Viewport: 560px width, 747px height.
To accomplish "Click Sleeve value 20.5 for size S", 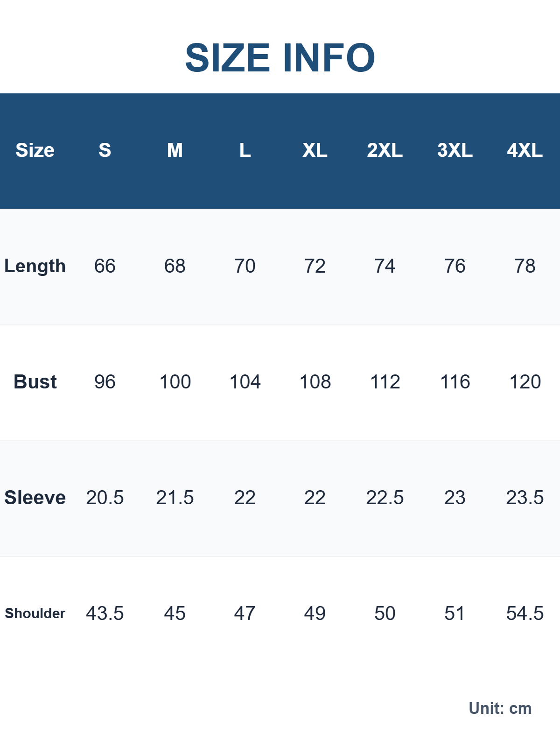I will (x=105, y=498).
